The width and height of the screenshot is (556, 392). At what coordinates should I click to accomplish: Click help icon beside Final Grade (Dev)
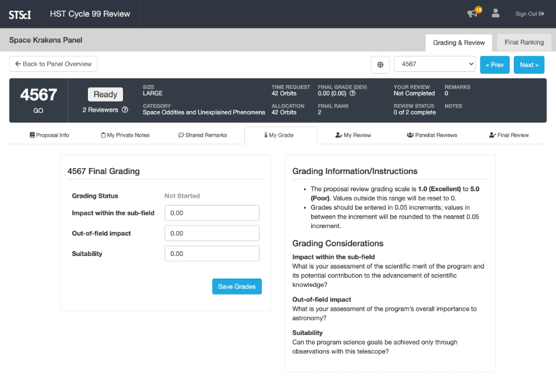352,93
